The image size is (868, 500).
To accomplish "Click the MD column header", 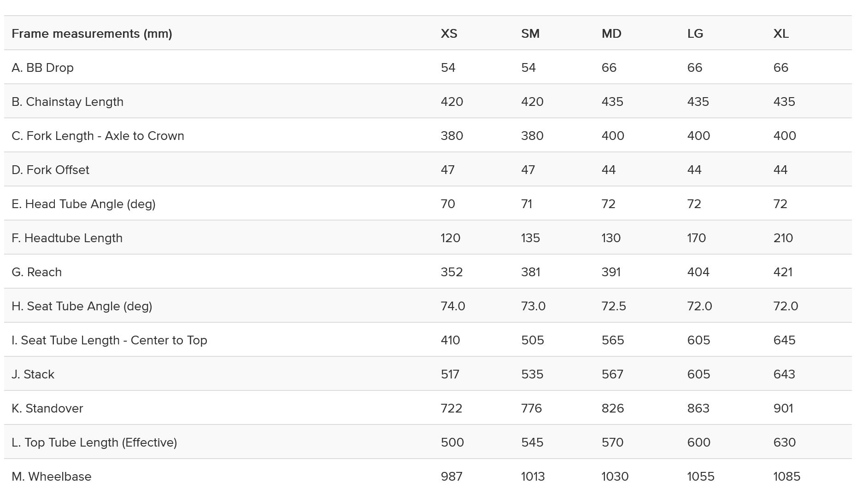I will pos(611,34).
